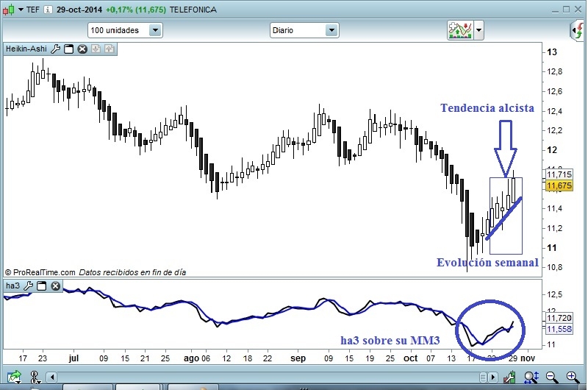Move Heikin-Ashi panel down arrow icon
This screenshot has width=588, height=390.
point(96,49)
